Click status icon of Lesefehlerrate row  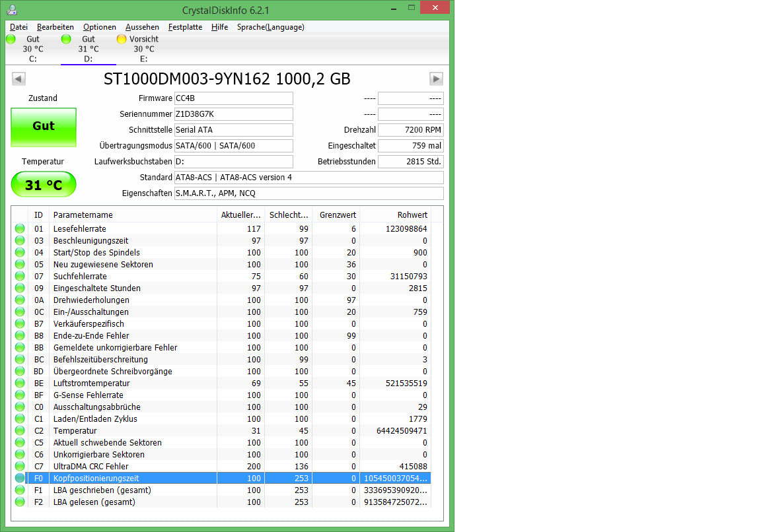tap(20, 228)
